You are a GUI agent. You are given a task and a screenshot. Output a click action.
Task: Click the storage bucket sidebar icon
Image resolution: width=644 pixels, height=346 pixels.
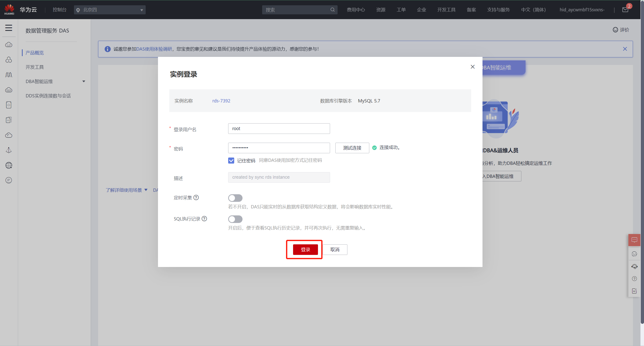(x=9, y=105)
